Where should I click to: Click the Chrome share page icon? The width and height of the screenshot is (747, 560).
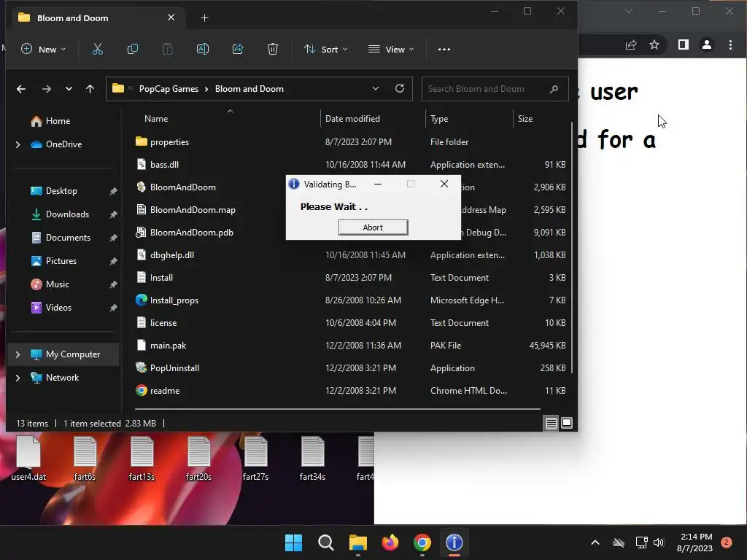pyautogui.click(x=631, y=44)
